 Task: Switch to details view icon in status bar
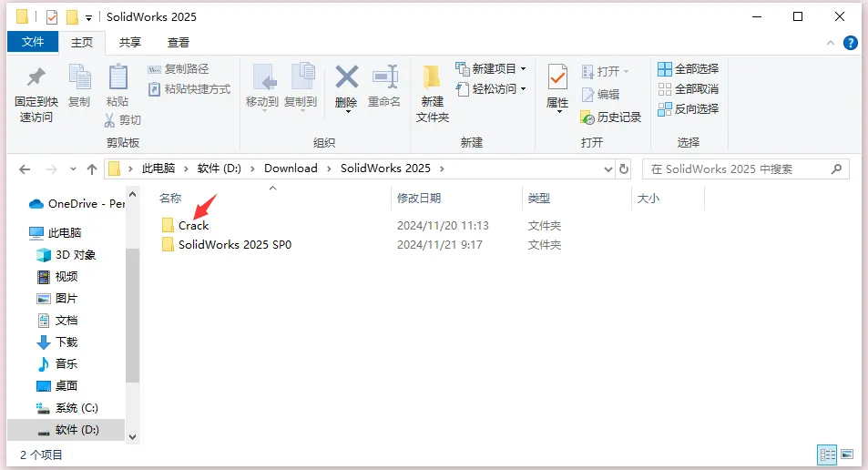[x=828, y=455]
